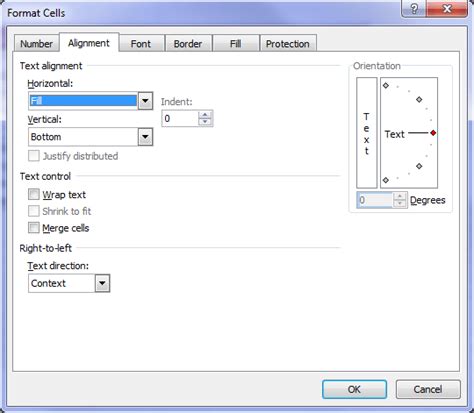
Task: Decrease Indent with the down spinner arrow
Action: (x=205, y=122)
